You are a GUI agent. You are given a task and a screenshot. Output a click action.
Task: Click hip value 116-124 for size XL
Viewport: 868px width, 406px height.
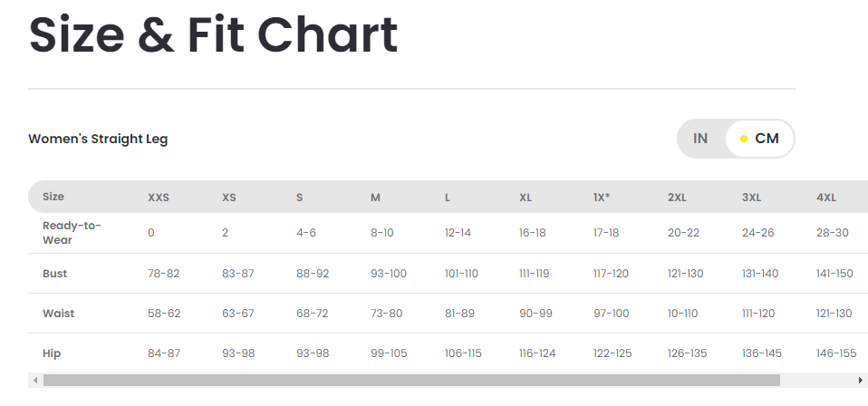pos(538,353)
